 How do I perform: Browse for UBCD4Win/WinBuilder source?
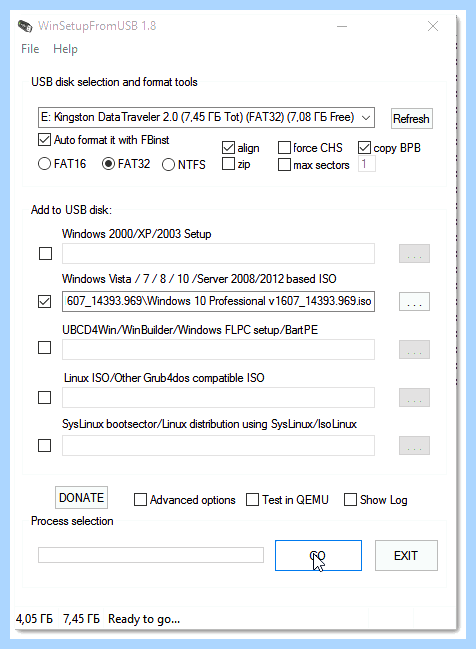tap(414, 349)
